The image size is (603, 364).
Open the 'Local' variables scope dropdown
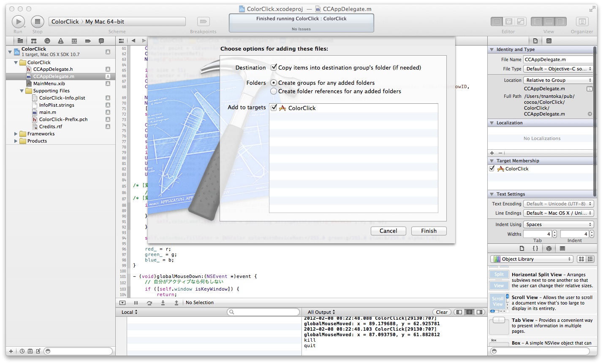(130, 312)
